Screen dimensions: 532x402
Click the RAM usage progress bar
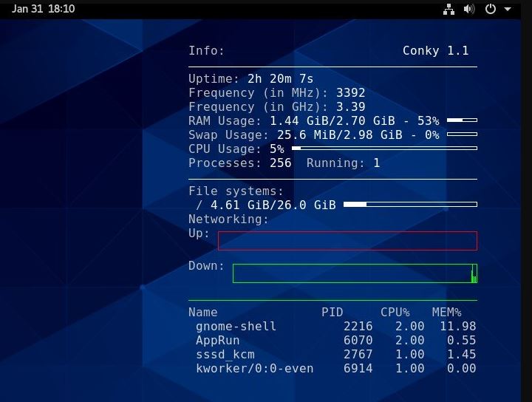tap(462, 120)
